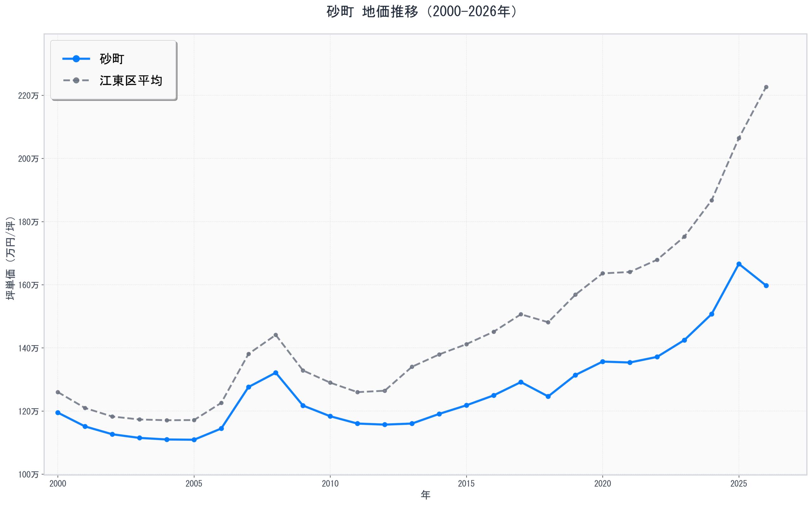
Task: Click the y-axis title 坪単価 (万円/坪)
Action: click(11, 258)
